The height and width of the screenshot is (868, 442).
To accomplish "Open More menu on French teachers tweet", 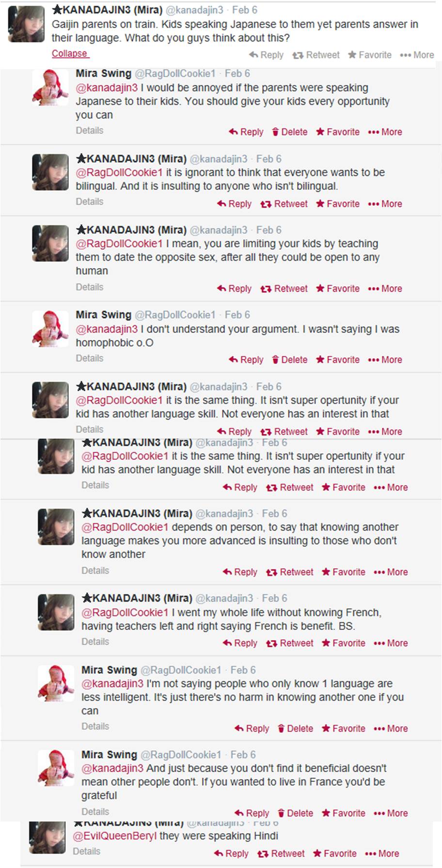I will (391, 643).
